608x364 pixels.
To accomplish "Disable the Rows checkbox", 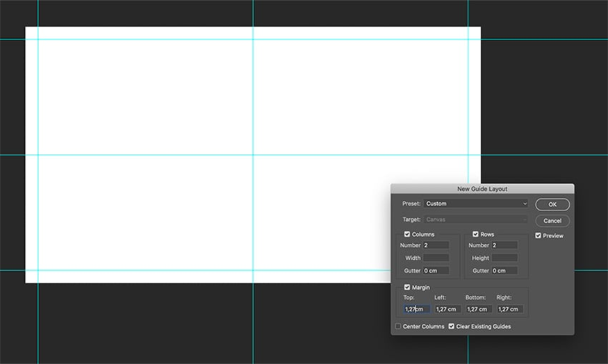I will coord(476,235).
